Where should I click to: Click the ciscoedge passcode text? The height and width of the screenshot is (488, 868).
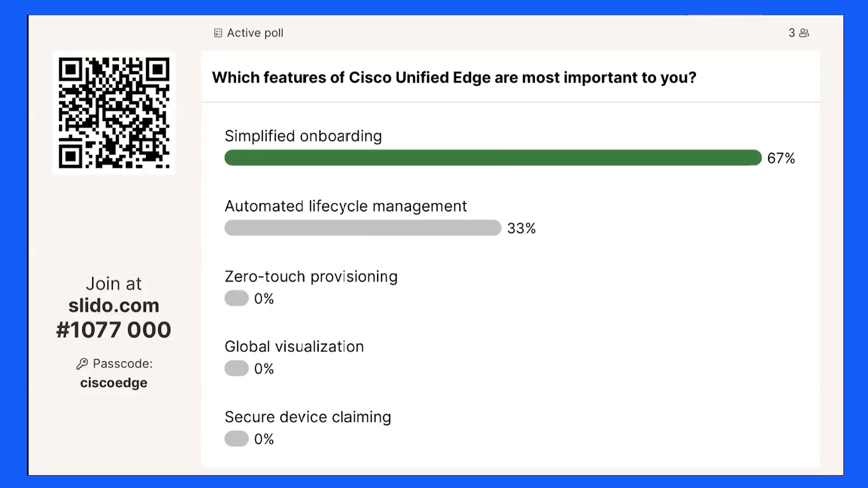(x=114, y=383)
